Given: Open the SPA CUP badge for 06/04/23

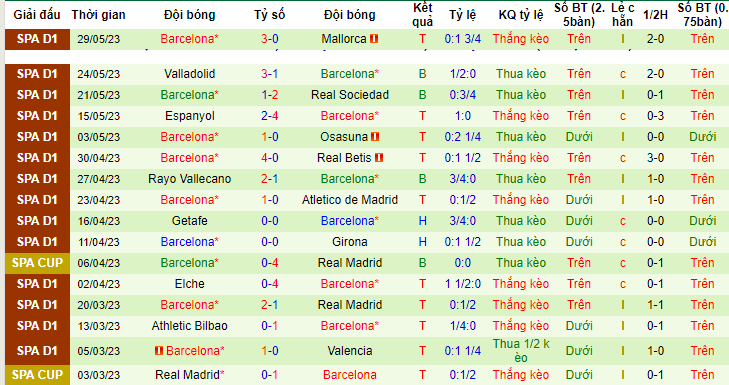Looking at the screenshot, I should [37, 263].
